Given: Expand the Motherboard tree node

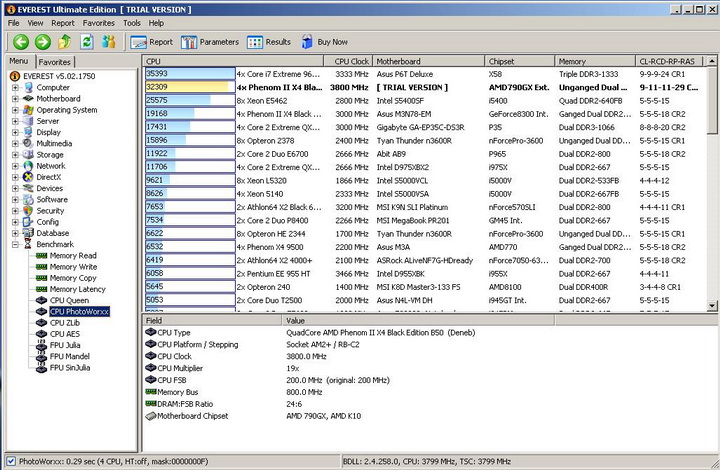Looking at the screenshot, I should [x=15, y=99].
